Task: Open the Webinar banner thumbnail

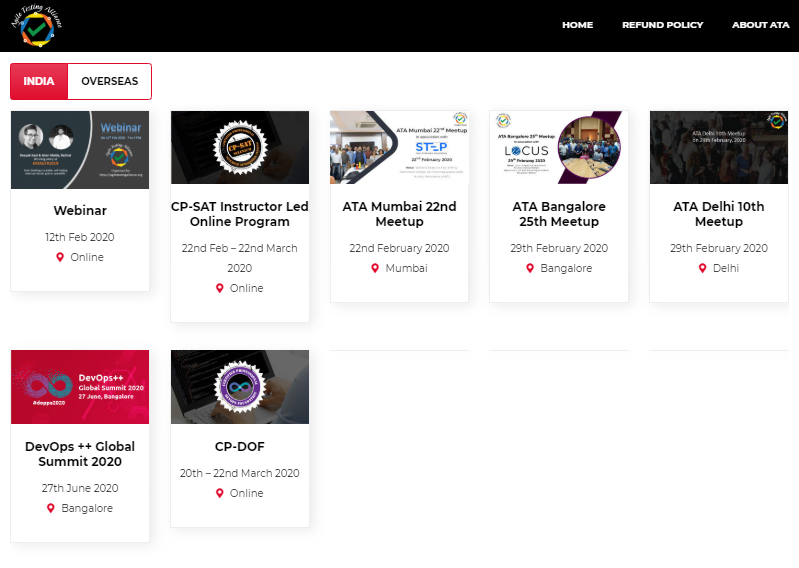Action: (80, 150)
